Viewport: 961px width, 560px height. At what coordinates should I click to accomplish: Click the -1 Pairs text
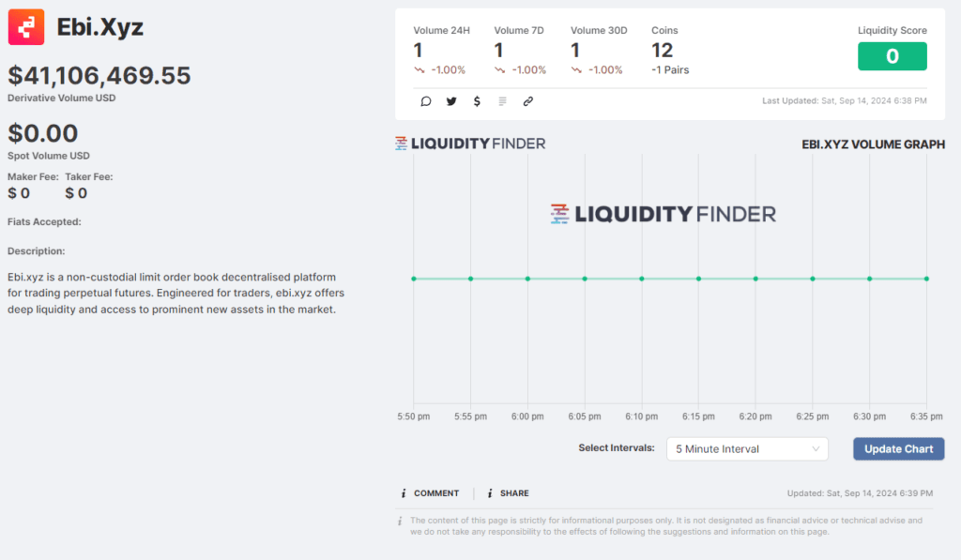click(670, 69)
